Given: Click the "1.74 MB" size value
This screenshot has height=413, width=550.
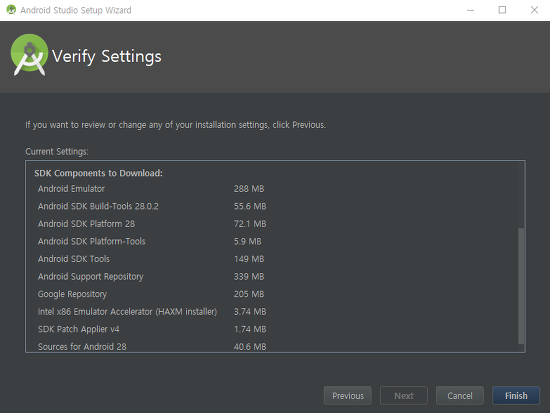Looking at the screenshot, I should [250, 329].
